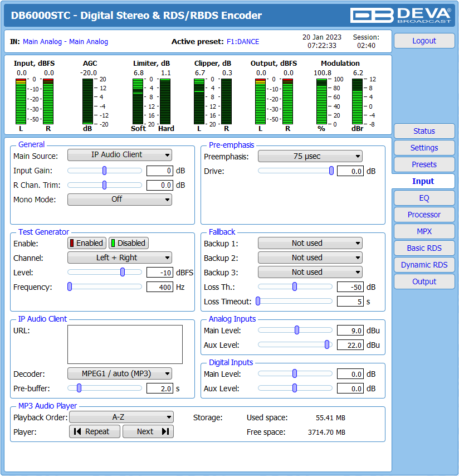Click the Input Gain slider handle

coord(104,171)
